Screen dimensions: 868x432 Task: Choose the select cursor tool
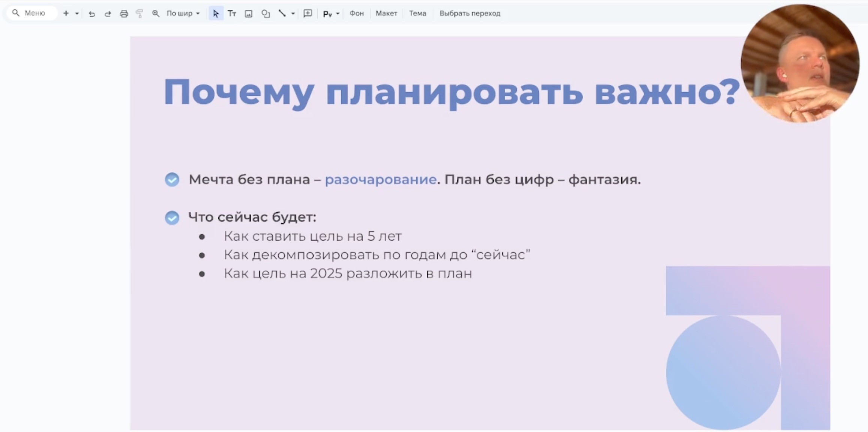click(216, 13)
